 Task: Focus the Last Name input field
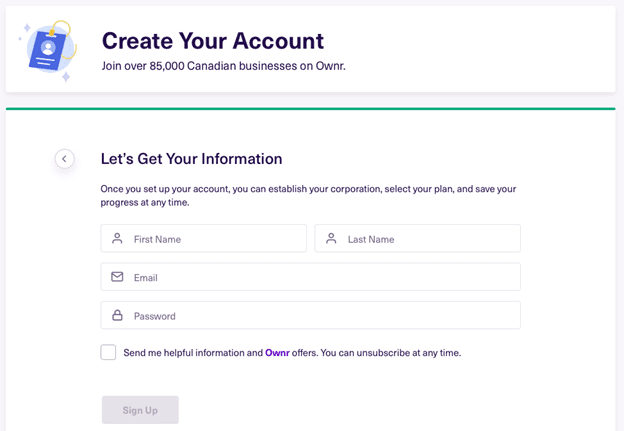(x=417, y=238)
